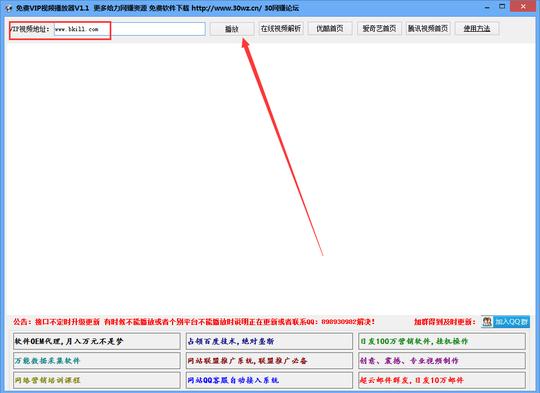Click the app icon in the title bar
Viewport: 540px width, 393px height.
point(9,8)
